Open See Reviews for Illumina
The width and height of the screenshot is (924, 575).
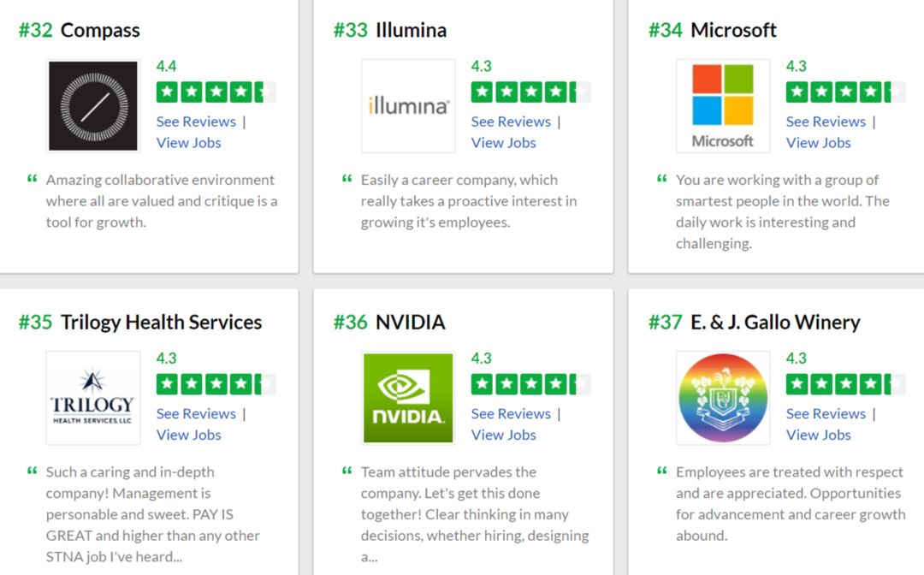[510, 122]
